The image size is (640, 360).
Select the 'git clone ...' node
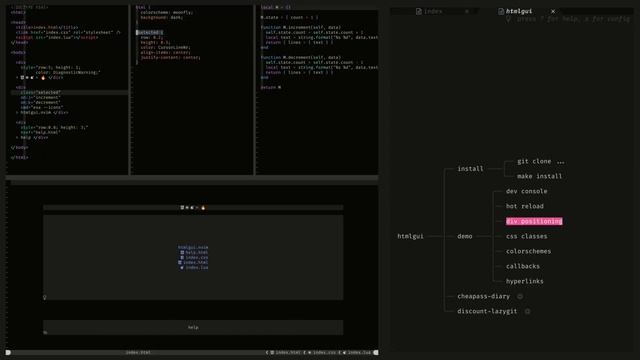tap(540, 161)
